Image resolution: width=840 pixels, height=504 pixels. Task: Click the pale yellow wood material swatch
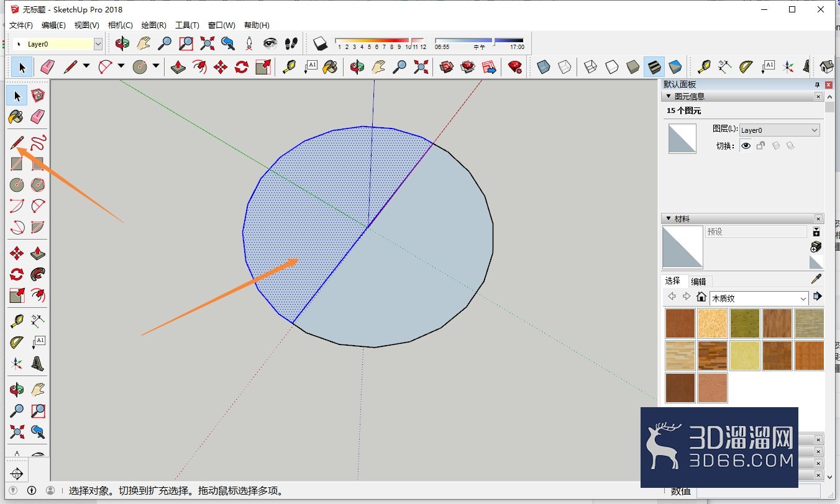pyautogui.click(x=744, y=356)
